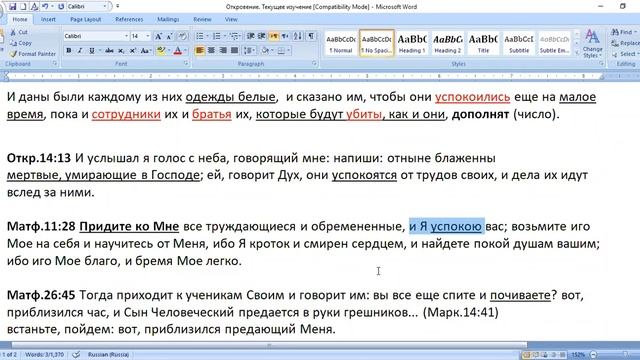Apply subscript formatting
Screen dimensions: 640x360
click(121, 51)
